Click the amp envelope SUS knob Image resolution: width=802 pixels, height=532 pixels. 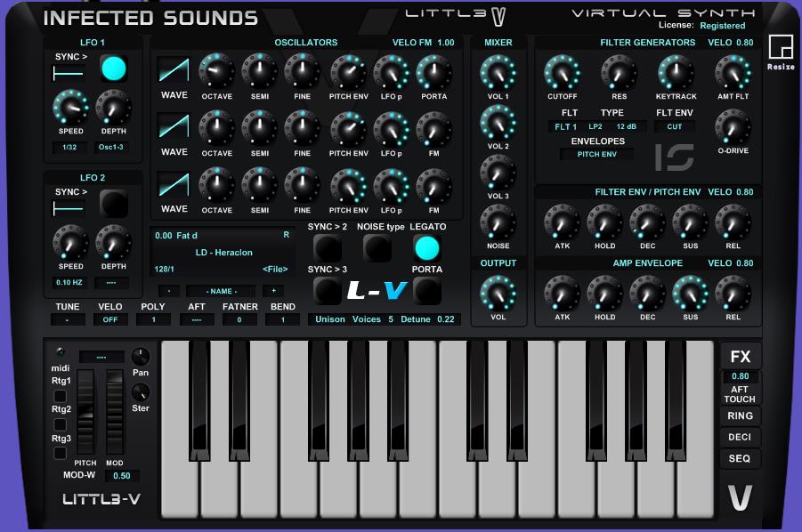[x=690, y=294]
